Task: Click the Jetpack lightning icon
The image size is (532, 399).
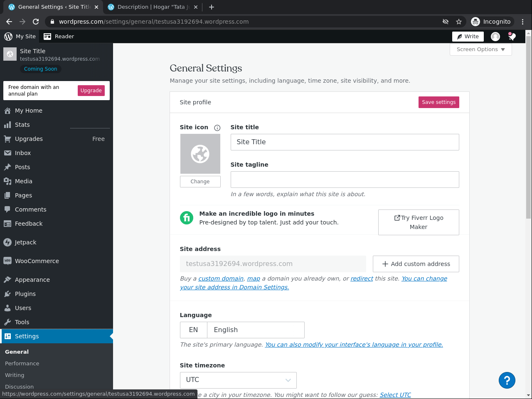Action: tap(7, 242)
